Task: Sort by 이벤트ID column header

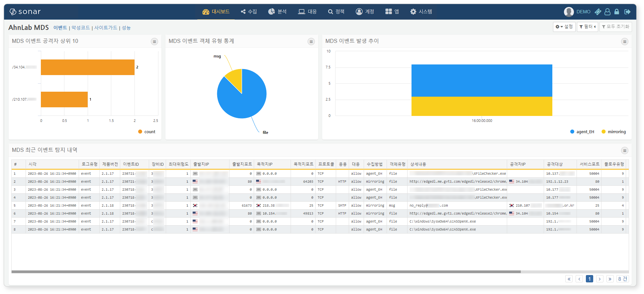Action: point(134,164)
